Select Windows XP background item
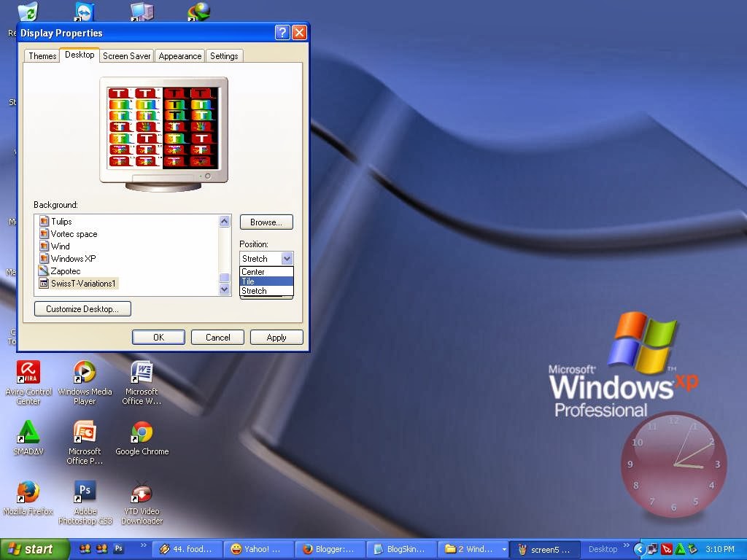The height and width of the screenshot is (560, 747). [x=74, y=259]
